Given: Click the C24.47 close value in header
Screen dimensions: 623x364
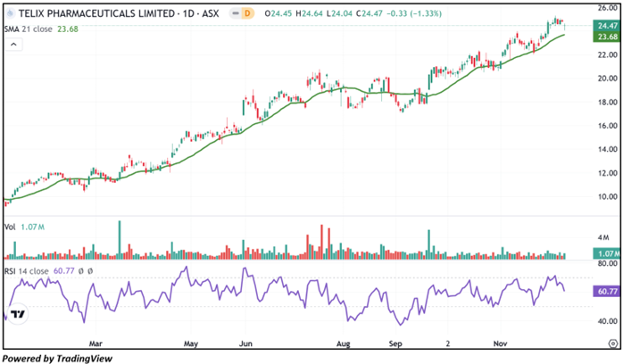Looking at the screenshot, I should tap(370, 13).
